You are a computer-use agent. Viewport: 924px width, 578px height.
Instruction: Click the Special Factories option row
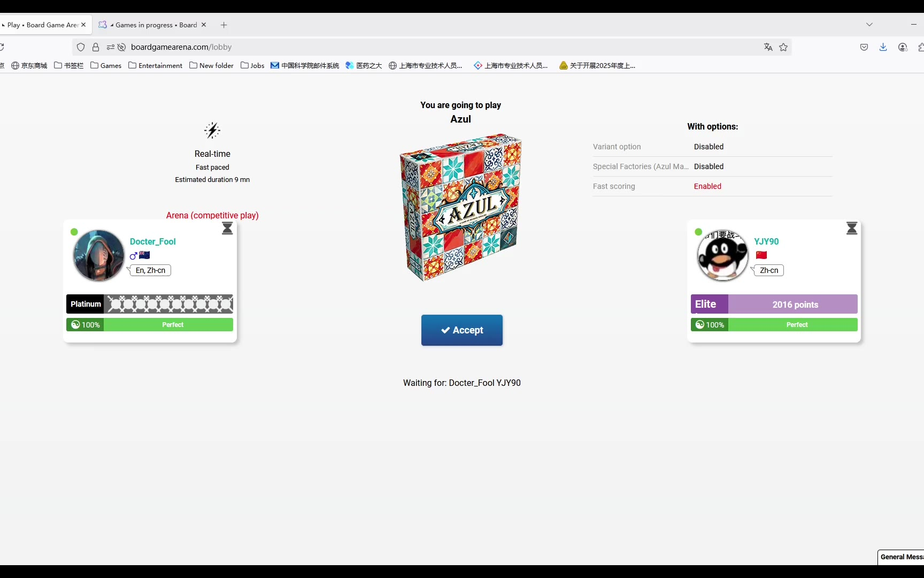(712, 166)
